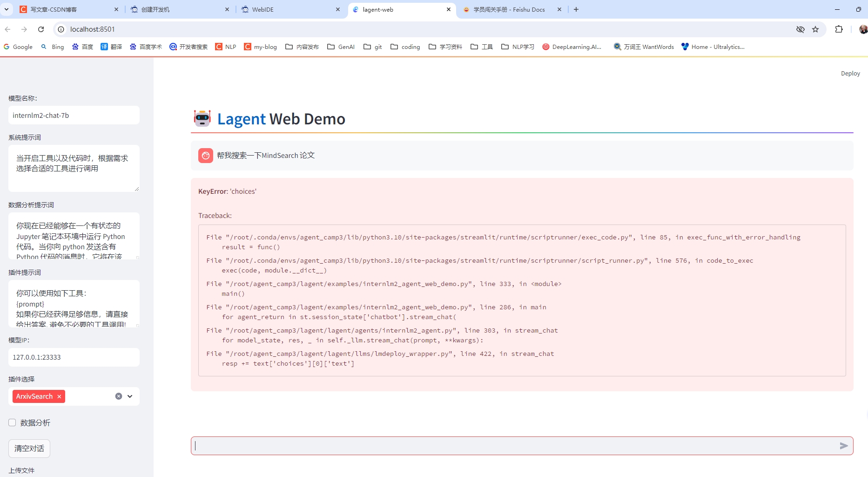Open the 百度学术 bookmark
The height and width of the screenshot is (477, 868).
[x=146, y=47]
